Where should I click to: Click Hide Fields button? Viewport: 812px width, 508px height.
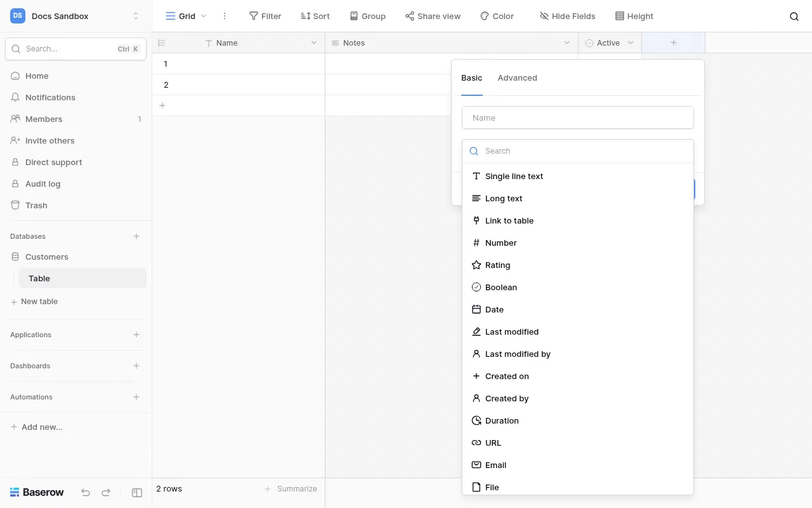tap(567, 16)
